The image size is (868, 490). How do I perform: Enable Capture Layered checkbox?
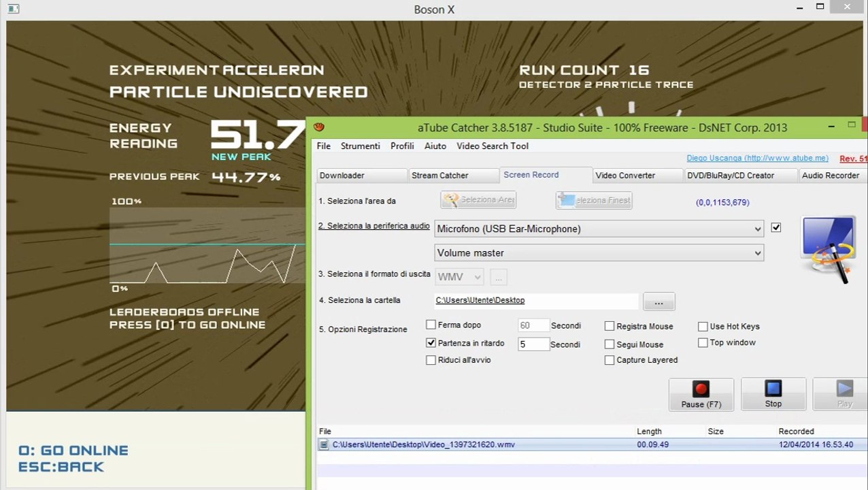(x=610, y=360)
